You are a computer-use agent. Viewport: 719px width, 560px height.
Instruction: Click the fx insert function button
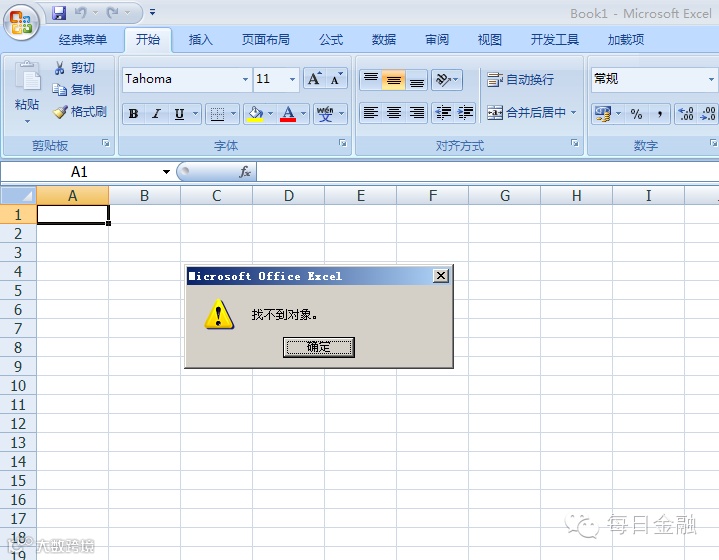point(245,172)
